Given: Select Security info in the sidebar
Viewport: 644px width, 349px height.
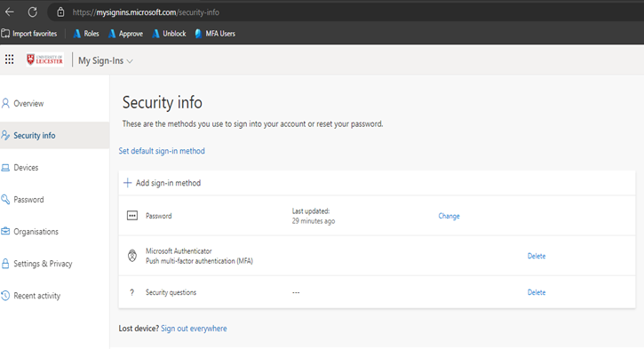Looking at the screenshot, I should pyautogui.click(x=54, y=136).
